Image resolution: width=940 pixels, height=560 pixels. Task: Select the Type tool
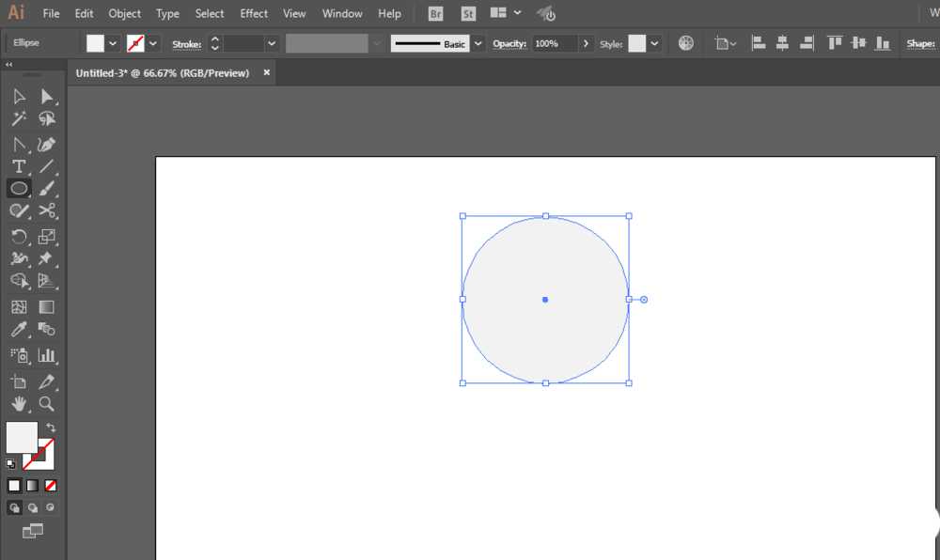coord(19,166)
